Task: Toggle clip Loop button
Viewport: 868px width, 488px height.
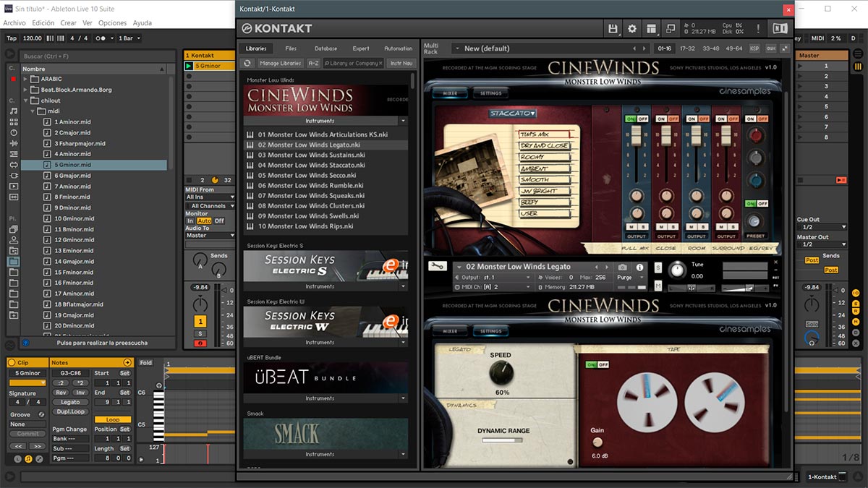Action: pyautogui.click(x=113, y=419)
